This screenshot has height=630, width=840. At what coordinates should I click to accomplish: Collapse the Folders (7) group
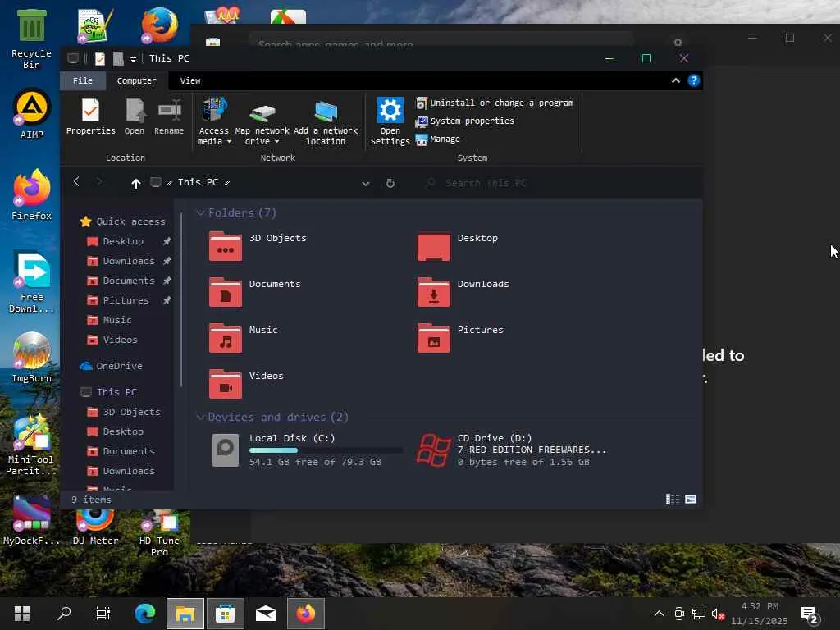coord(200,212)
